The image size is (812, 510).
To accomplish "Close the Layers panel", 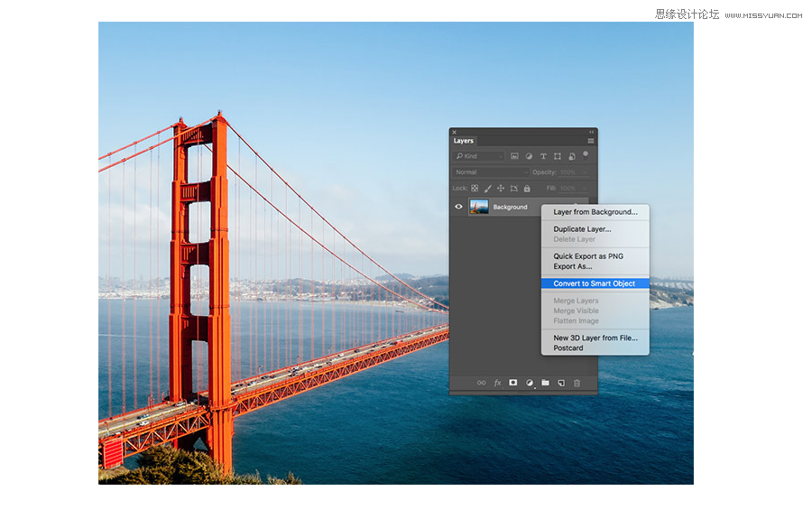I will [x=454, y=132].
